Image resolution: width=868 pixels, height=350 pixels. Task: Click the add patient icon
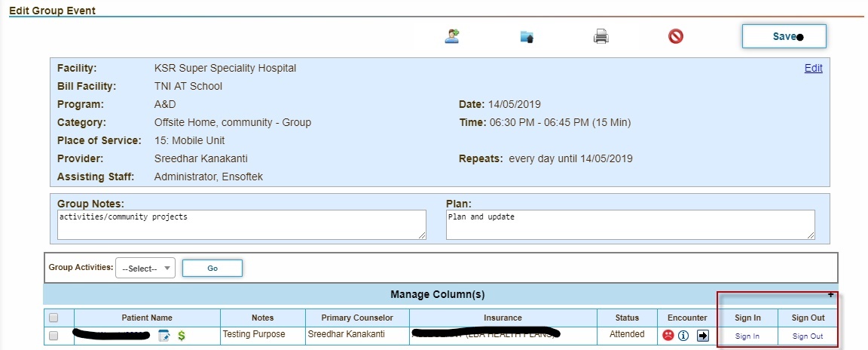(x=452, y=35)
